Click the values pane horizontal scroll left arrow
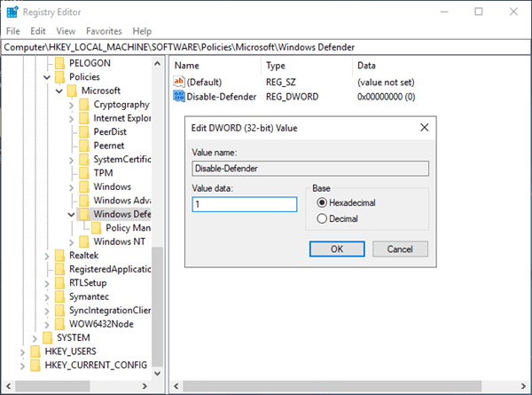Viewport: 532px width, 395px height. click(x=176, y=386)
